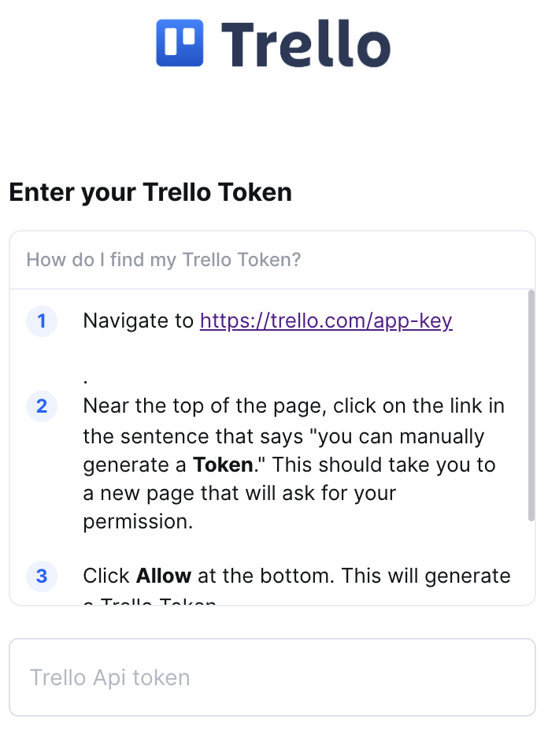Click the blue Trello logo icon
The image size is (548, 756).
point(180,43)
